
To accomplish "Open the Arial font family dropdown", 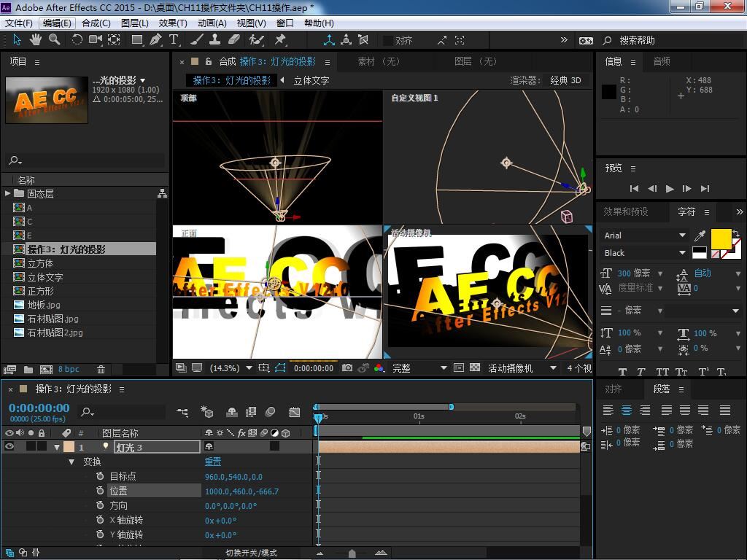I will (645, 236).
